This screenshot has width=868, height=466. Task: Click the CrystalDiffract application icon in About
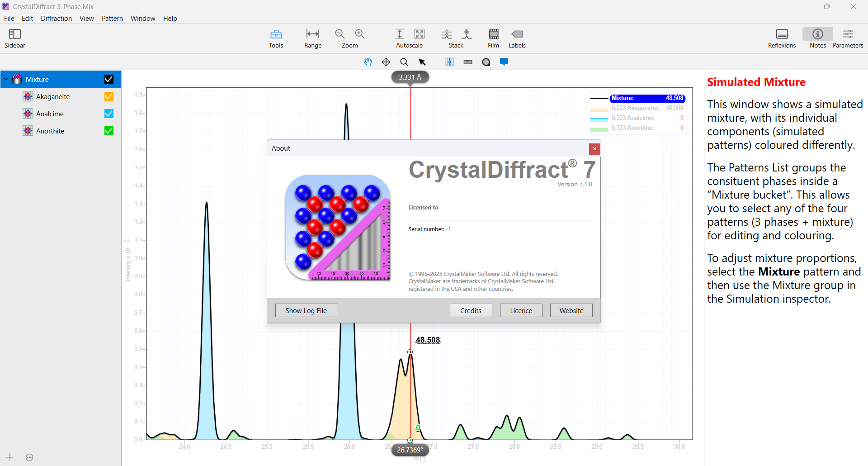click(338, 228)
